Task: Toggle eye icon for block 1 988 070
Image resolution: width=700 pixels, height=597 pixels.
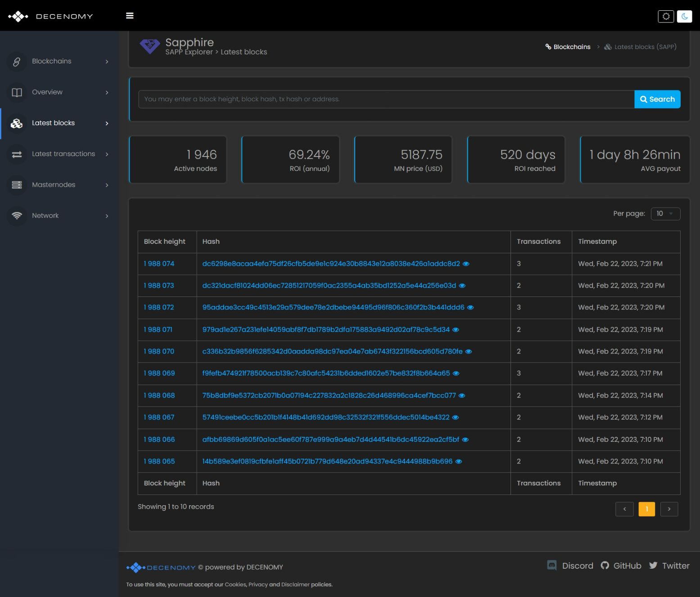Action: (469, 351)
